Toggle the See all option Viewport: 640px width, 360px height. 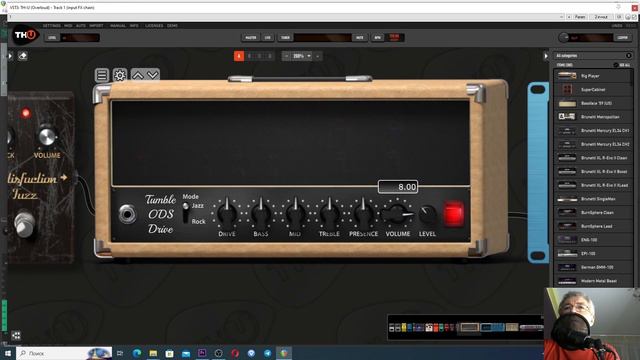coord(622,65)
